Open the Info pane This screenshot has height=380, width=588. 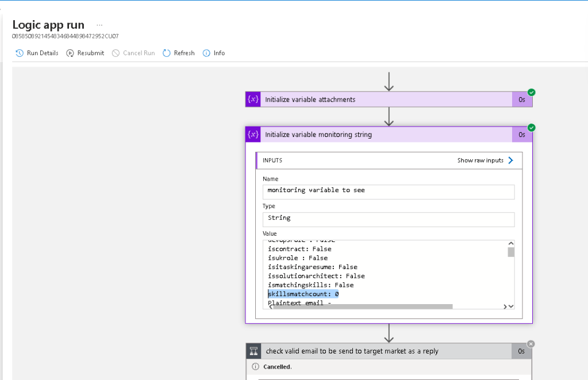tap(214, 53)
